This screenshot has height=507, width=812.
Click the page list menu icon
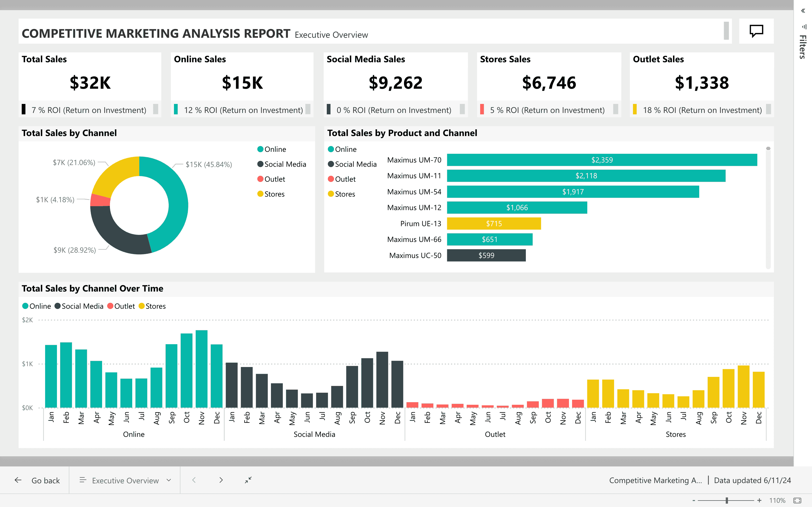pos(83,480)
